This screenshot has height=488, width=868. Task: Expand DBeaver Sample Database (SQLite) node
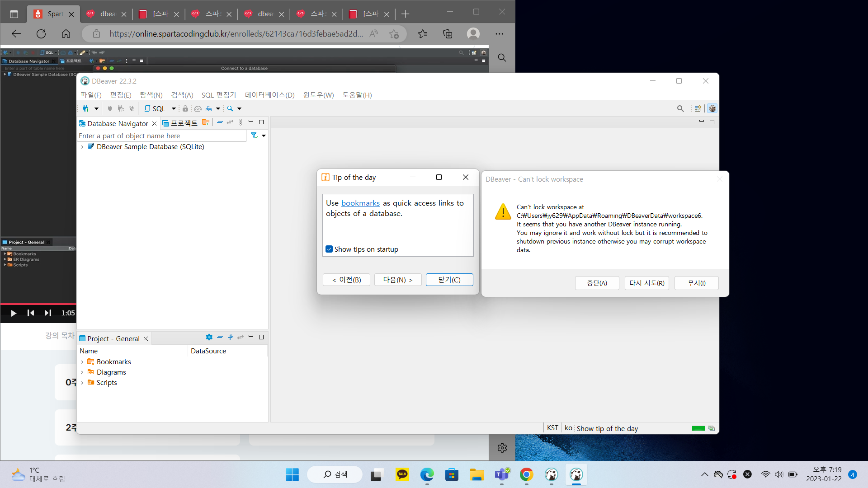point(82,147)
